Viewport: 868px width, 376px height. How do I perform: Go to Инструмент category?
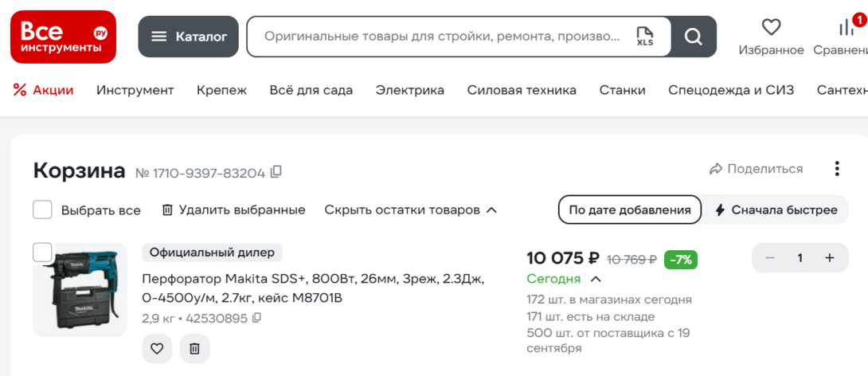pyautogui.click(x=135, y=90)
